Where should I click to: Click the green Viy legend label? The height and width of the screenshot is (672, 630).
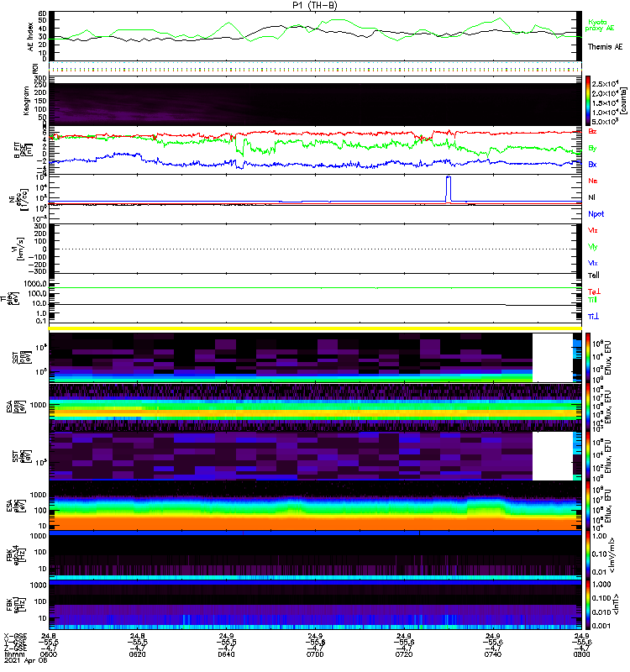pyautogui.click(x=593, y=247)
